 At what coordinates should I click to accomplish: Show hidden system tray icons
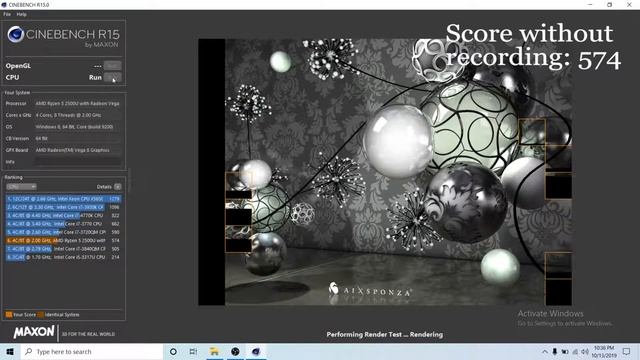coord(544,351)
